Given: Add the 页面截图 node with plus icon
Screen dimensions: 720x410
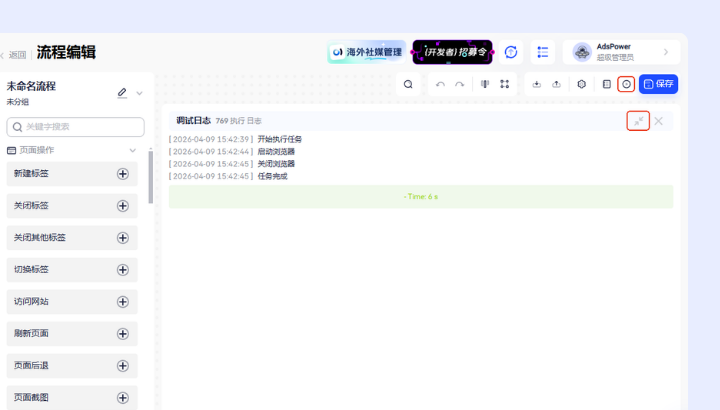Looking at the screenshot, I should click(123, 398).
